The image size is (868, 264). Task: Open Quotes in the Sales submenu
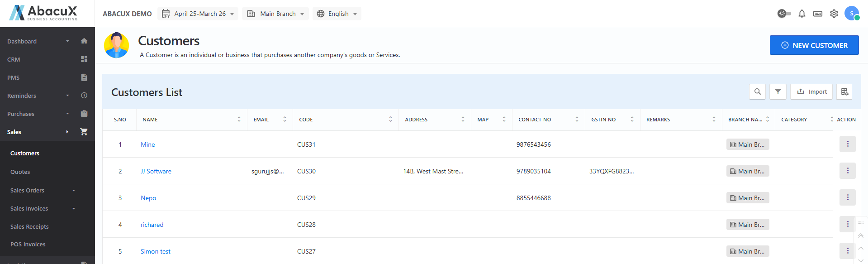(20, 172)
